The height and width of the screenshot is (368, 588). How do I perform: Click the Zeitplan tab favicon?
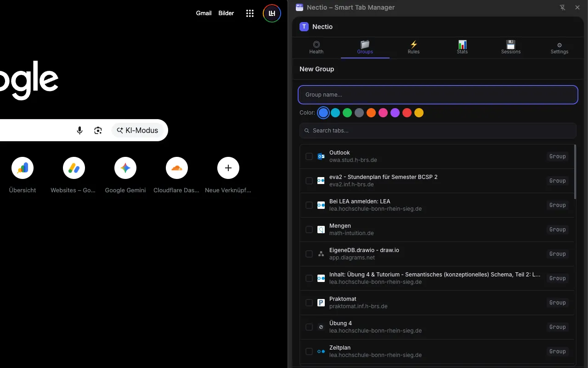pyautogui.click(x=321, y=351)
